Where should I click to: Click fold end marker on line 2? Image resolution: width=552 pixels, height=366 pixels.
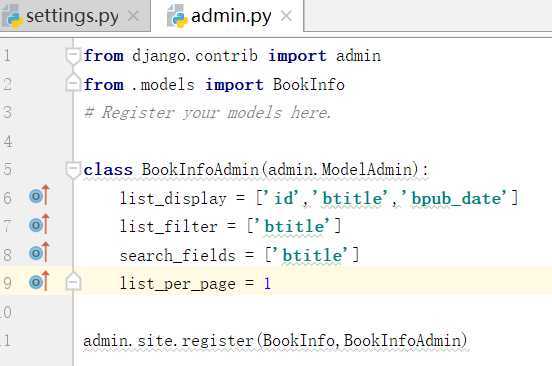tap(73, 83)
